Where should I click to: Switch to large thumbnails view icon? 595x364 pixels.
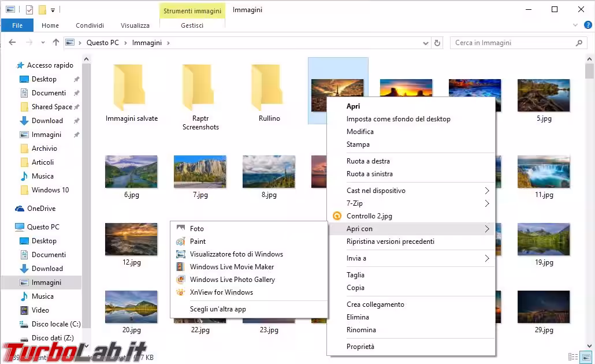[x=586, y=357]
